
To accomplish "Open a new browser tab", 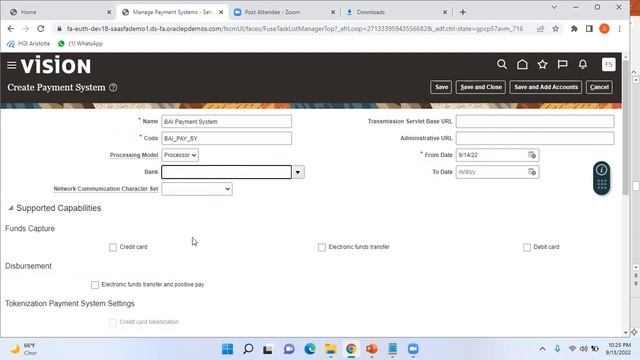I will (x=462, y=12).
